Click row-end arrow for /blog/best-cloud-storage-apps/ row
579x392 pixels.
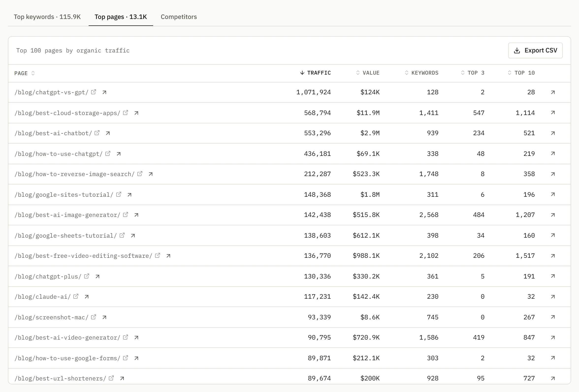tap(553, 113)
